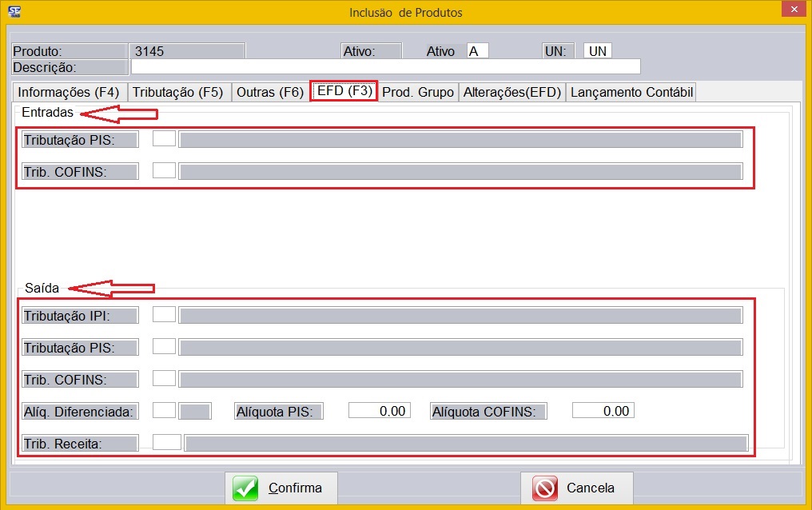
Task: Click the Tributação IPI code box
Action: point(164,315)
